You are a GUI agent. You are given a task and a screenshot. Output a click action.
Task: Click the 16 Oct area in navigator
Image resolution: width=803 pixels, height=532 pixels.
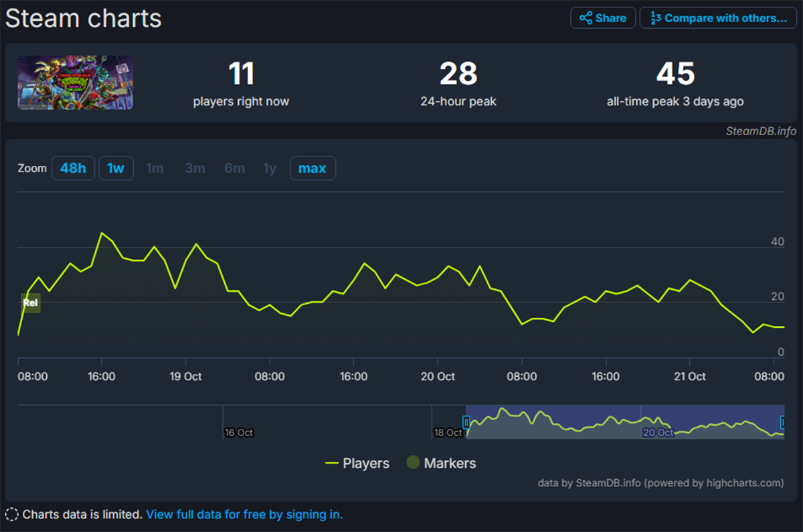[x=239, y=432]
